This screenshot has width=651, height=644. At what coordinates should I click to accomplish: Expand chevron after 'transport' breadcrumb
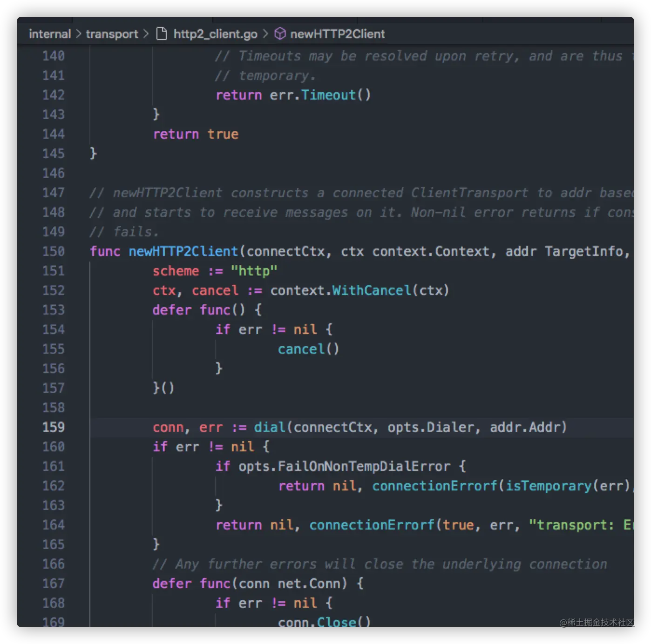pyautogui.click(x=146, y=34)
